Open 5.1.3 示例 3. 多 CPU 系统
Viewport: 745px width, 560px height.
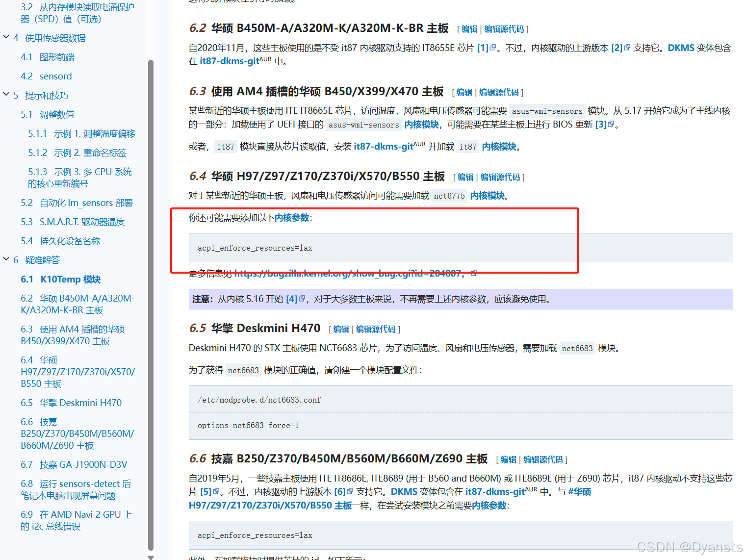click(80, 178)
